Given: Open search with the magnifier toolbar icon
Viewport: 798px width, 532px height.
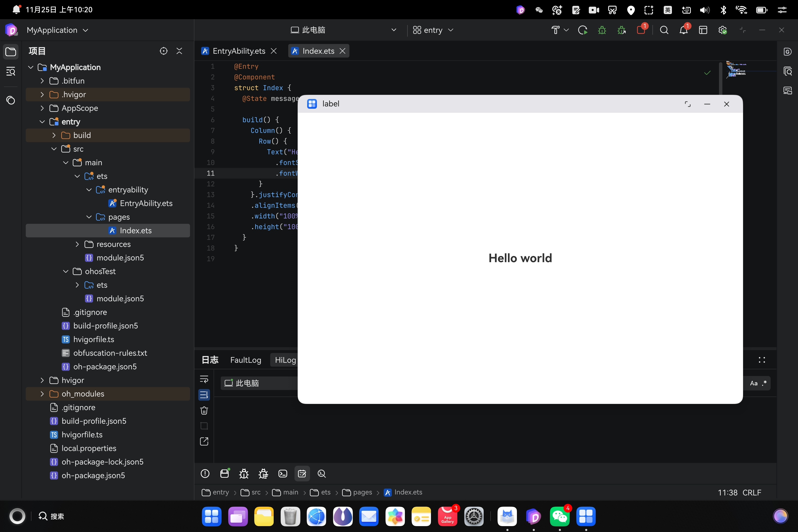Looking at the screenshot, I should (664, 30).
